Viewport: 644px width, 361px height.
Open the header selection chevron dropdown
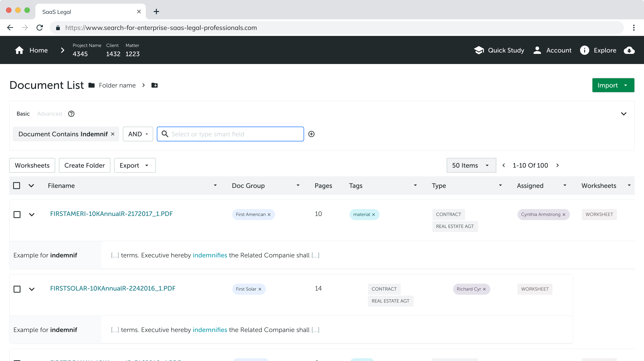31,186
